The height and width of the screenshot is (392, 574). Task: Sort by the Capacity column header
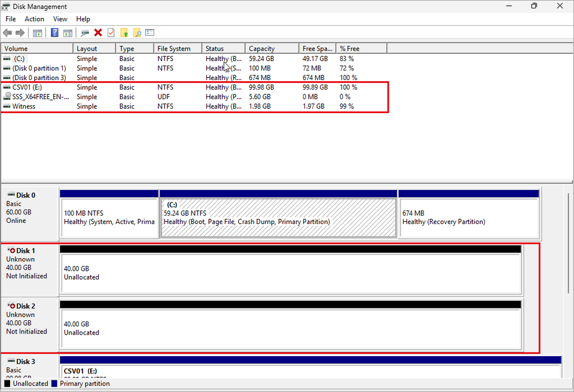tap(272, 48)
